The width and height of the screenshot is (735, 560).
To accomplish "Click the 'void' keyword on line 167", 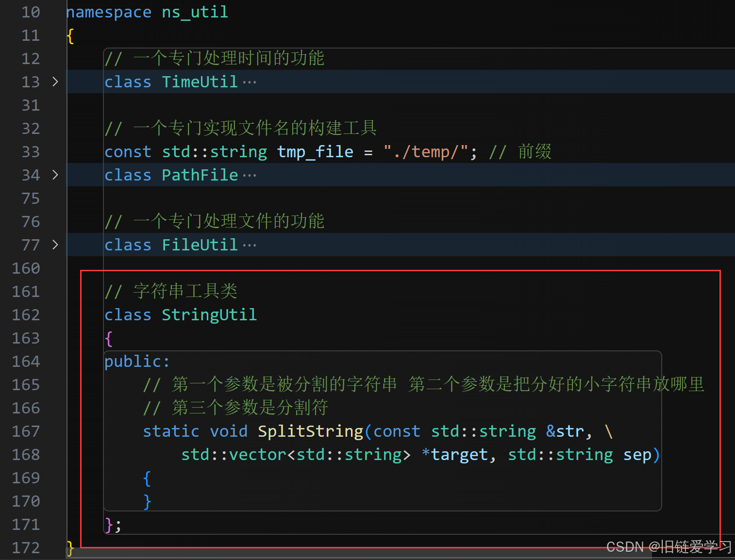I will [x=228, y=431].
